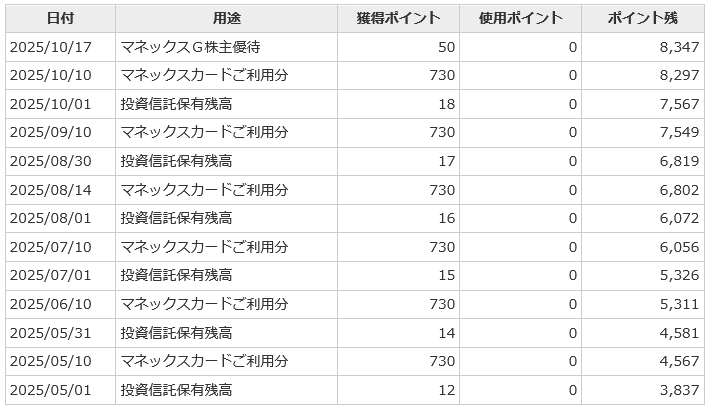Select the earned points value 18
Image resolution: width=710 pixels, height=412 pixels.
tap(446, 104)
